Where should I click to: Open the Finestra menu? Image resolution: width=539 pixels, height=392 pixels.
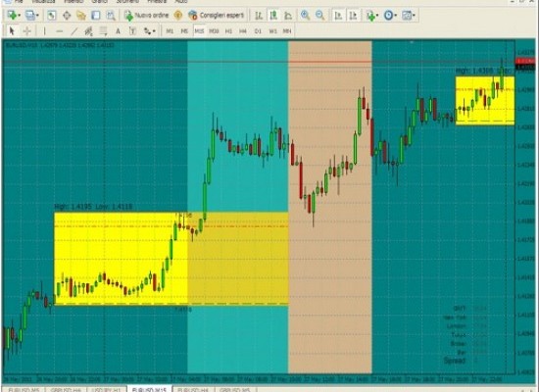pyautogui.click(x=157, y=1)
